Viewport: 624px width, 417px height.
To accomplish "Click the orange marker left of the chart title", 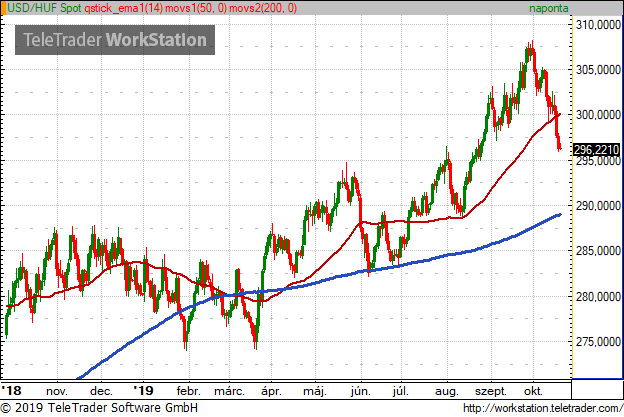I will [x=4, y=8].
